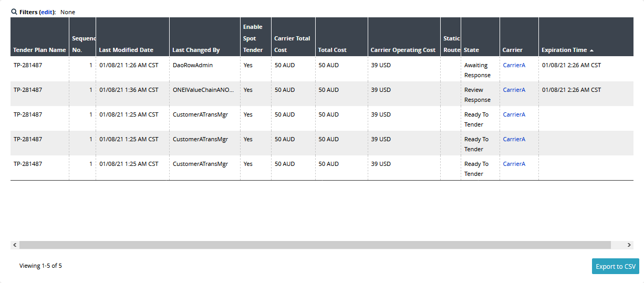
Task: Click the Carrier Total Cost header
Action: pyautogui.click(x=292, y=44)
